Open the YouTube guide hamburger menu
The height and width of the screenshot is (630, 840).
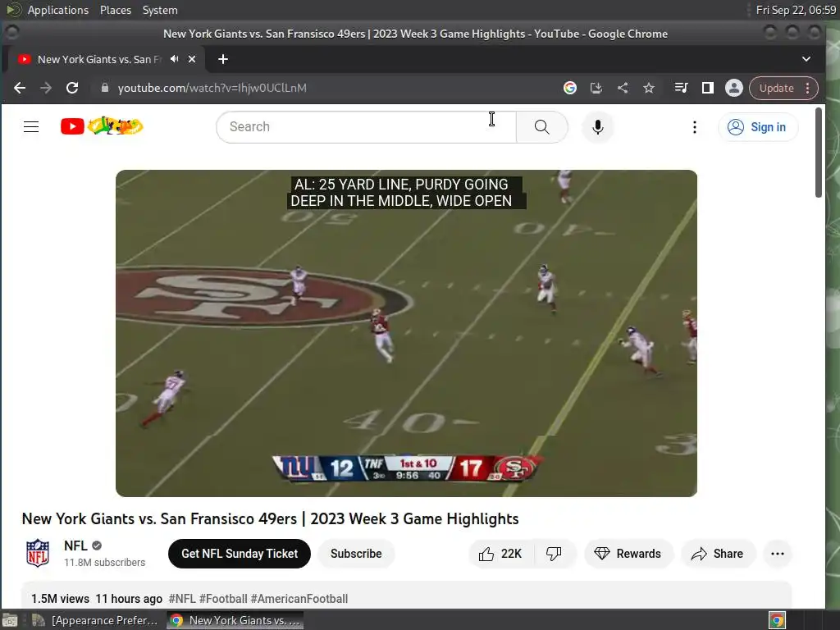31,127
